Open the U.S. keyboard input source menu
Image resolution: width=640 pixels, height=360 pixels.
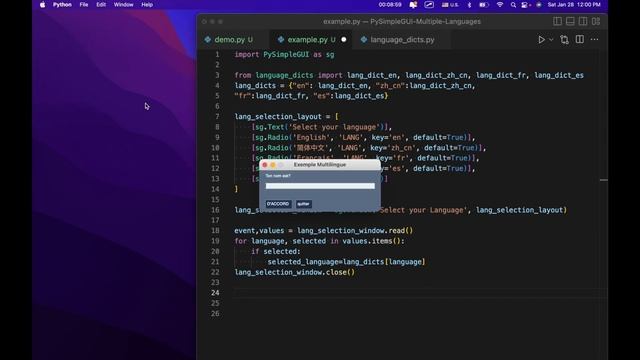click(450, 5)
